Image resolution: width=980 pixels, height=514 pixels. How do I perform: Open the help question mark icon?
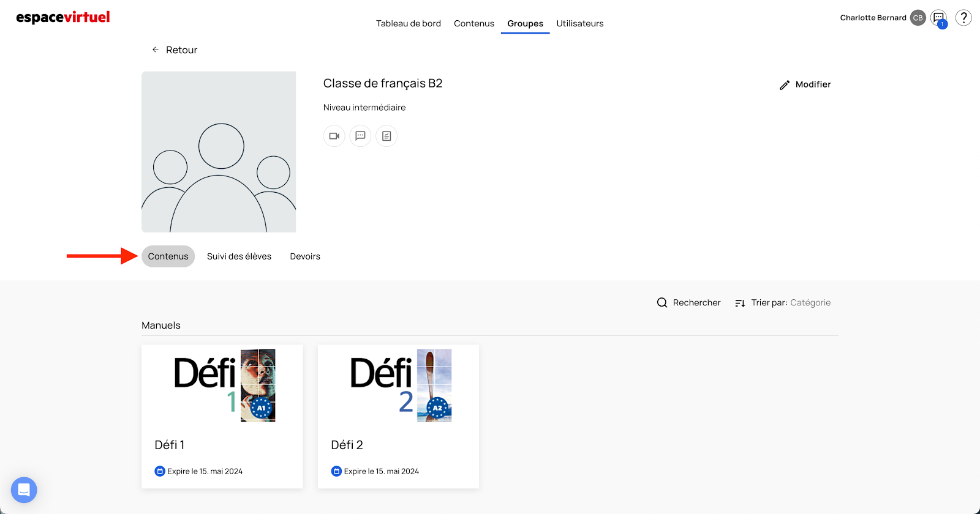point(963,18)
